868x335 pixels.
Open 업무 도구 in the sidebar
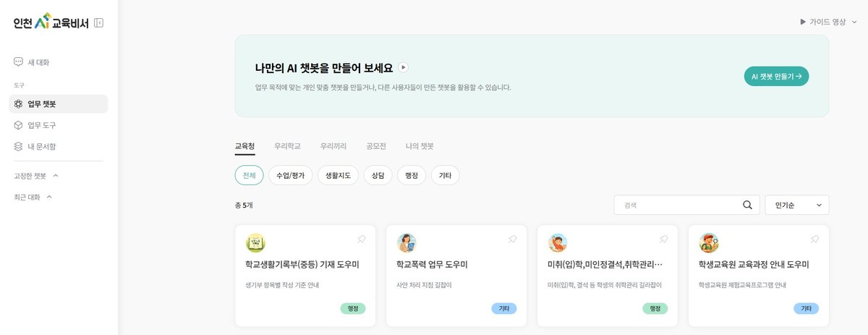point(41,125)
